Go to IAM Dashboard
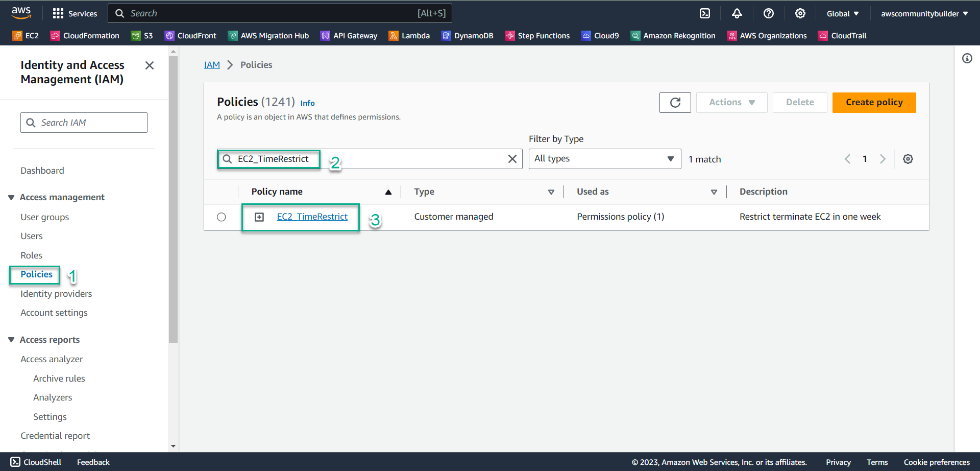This screenshot has width=980, height=471. tap(42, 171)
